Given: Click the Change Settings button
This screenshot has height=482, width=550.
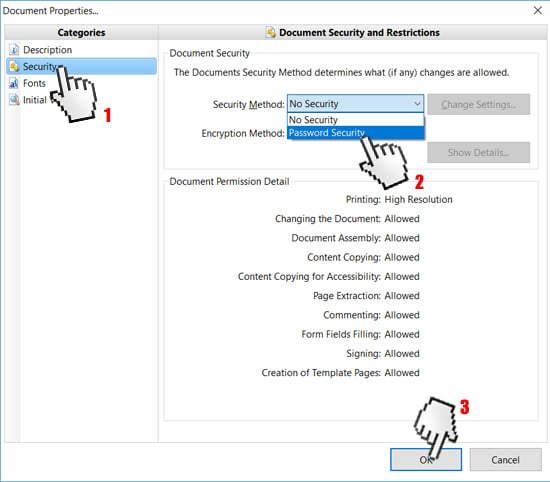Looking at the screenshot, I should (x=478, y=104).
